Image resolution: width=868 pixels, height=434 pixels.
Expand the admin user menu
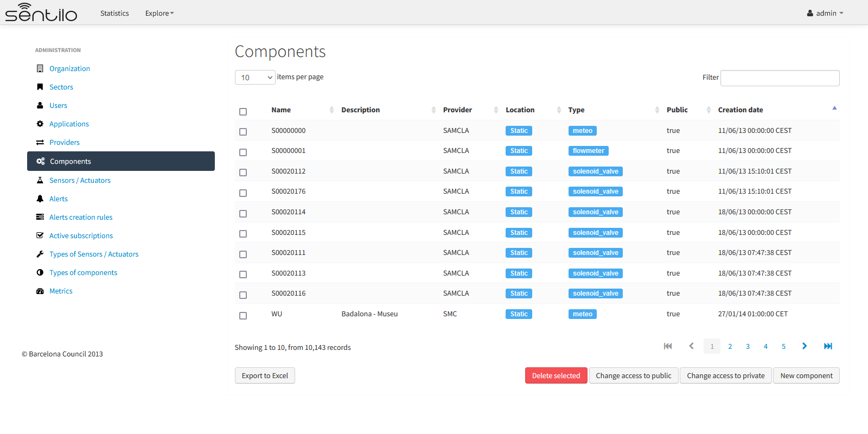pyautogui.click(x=825, y=13)
